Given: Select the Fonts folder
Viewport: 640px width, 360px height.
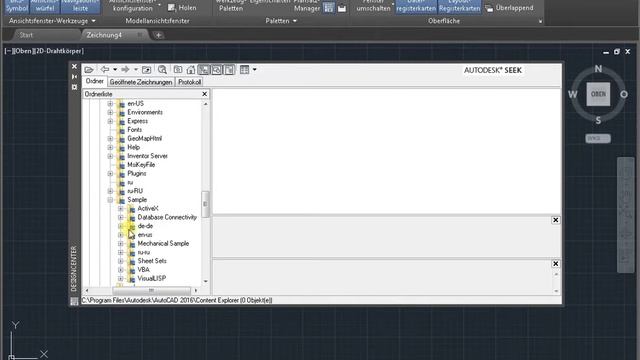Looking at the screenshot, I should pos(135,130).
